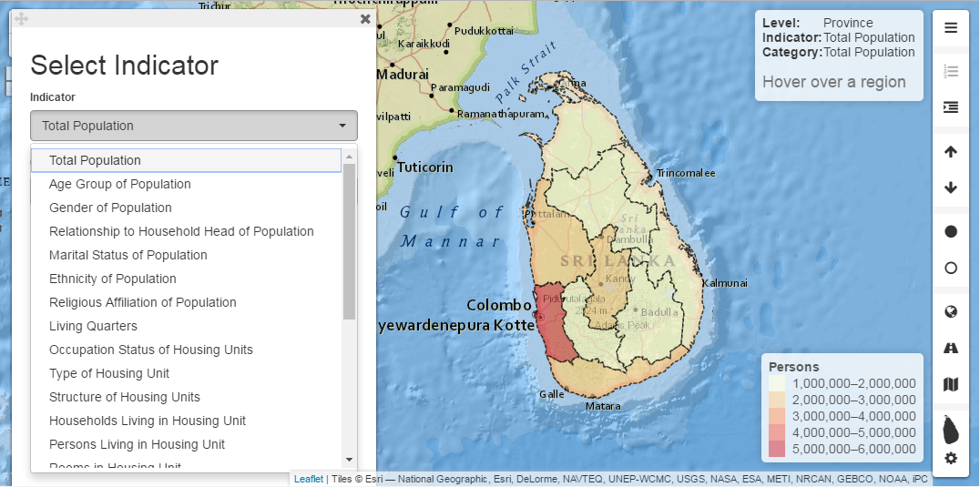Click the move handle on the dialog
Image resolution: width=980 pixels, height=487 pixels.
(21, 19)
